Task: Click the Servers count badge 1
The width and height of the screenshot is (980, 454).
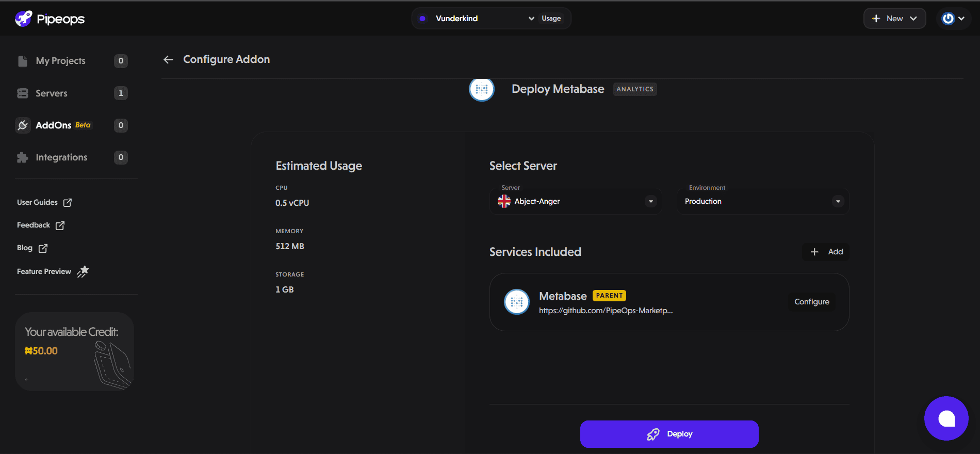Action: (121, 93)
